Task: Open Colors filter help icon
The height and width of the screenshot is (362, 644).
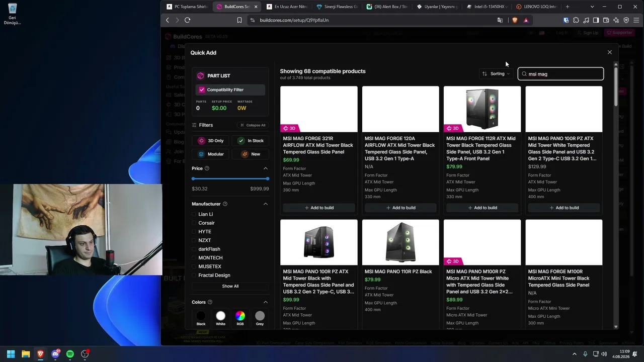Action: 210,302
